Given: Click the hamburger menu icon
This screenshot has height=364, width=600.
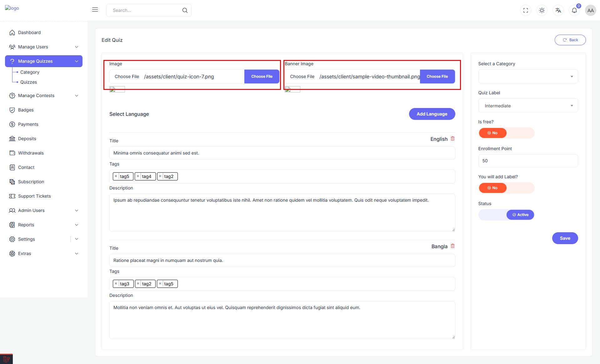Looking at the screenshot, I should [95, 10].
